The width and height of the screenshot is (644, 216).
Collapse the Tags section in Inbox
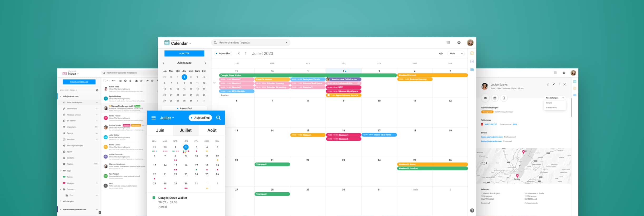61,171
